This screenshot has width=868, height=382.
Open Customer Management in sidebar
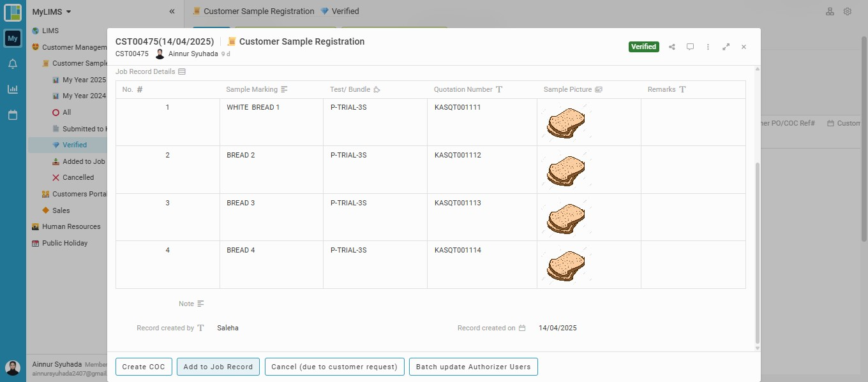(x=69, y=47)
